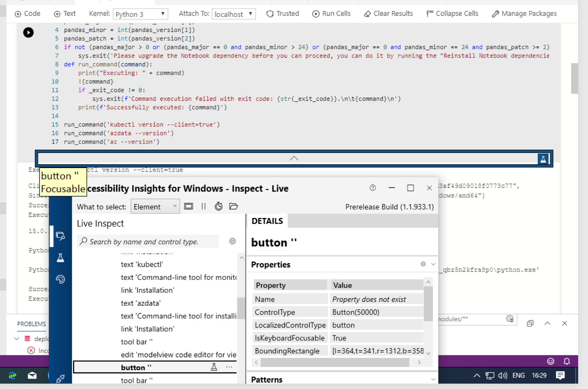The image size is (588, 389).
Task: Toggle the element highlighter overlay
Action: (189, 206)
